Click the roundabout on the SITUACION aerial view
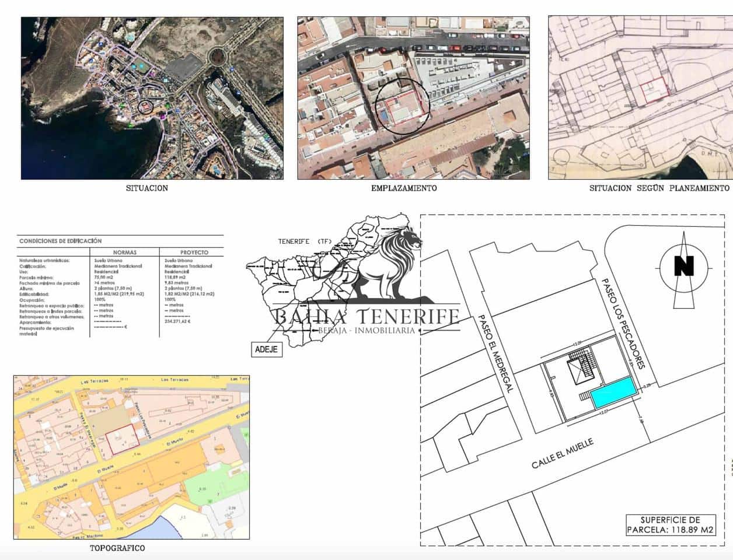 coord(217,57)
